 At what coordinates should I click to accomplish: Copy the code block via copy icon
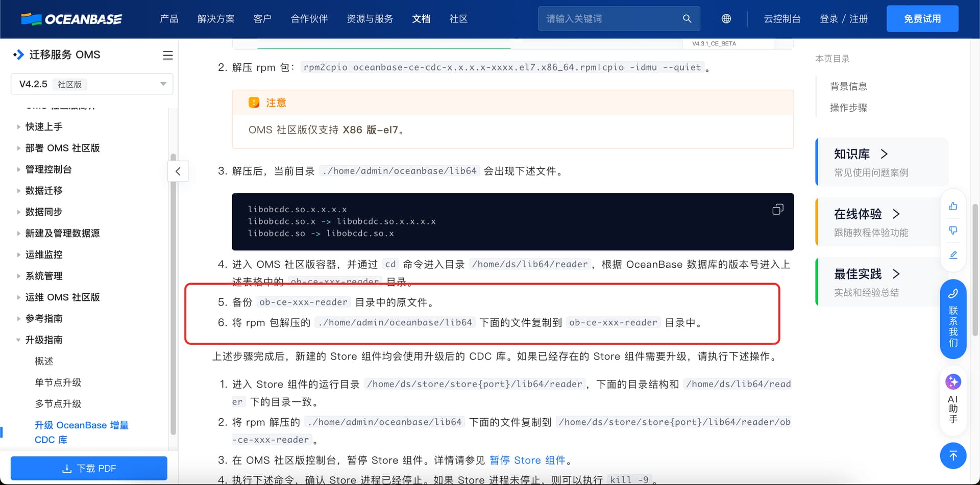click(777, 209)
